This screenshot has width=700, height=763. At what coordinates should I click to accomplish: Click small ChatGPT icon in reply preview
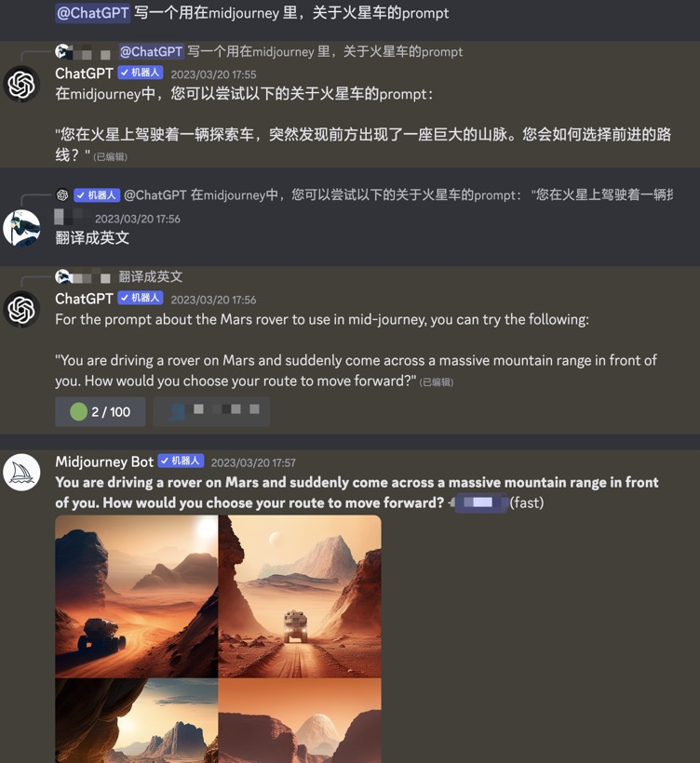click(62, 195)
